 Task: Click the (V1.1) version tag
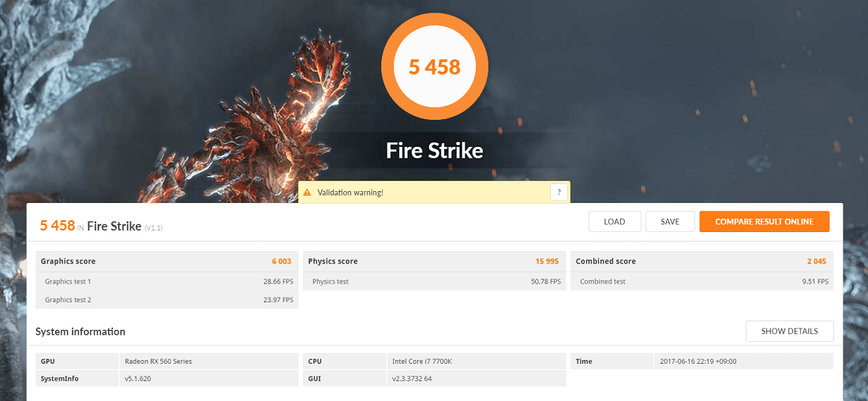point(153,227)
